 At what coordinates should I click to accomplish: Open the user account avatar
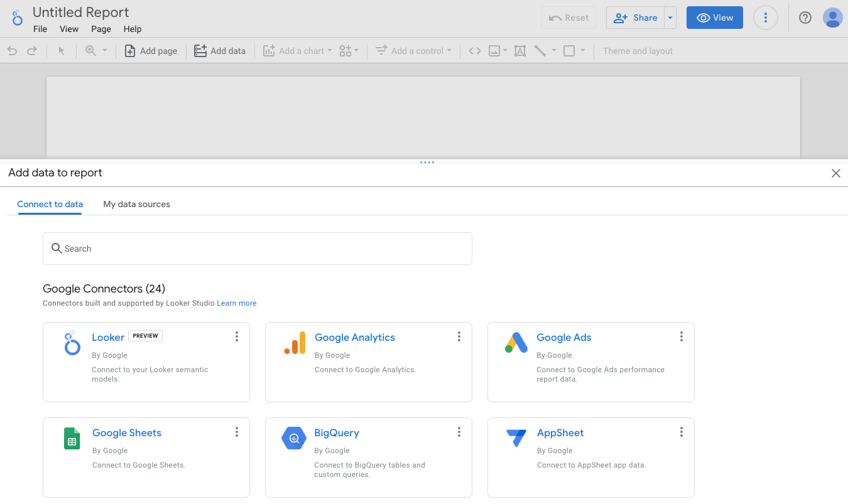[x=832, y=18]
